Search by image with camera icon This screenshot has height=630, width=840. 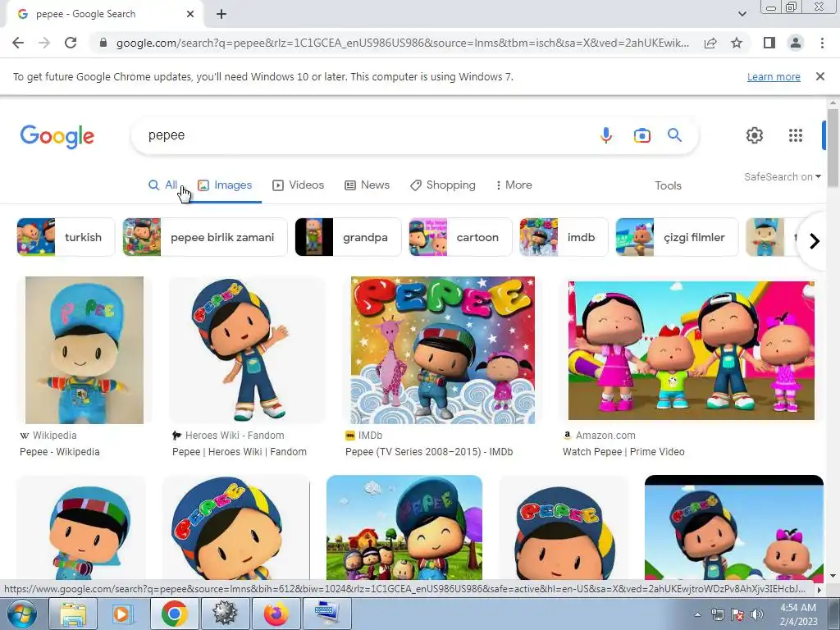[x=641, y=135]
